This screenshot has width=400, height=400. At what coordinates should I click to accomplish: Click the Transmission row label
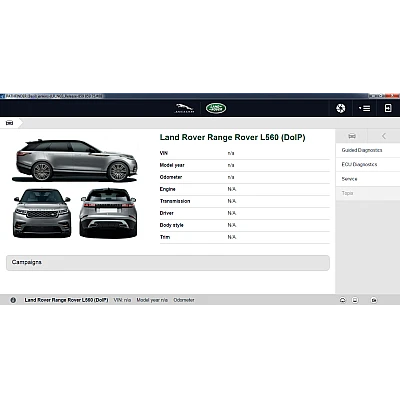175,201
